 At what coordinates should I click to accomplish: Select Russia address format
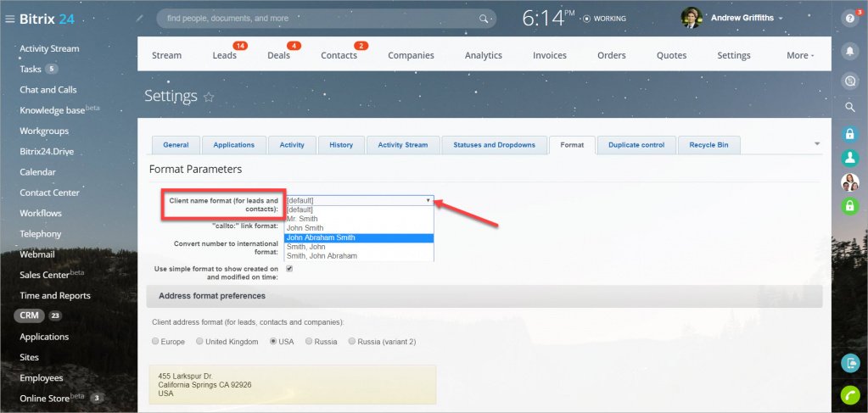pos(309,342)
